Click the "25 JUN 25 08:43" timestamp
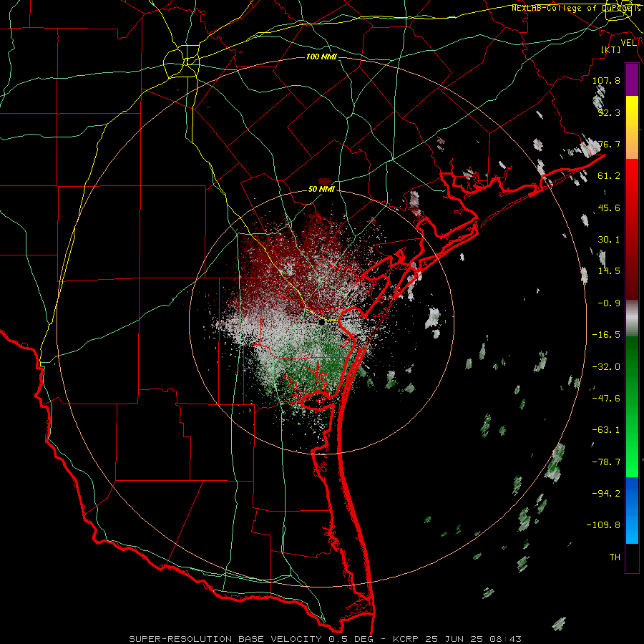 [472, 639]
